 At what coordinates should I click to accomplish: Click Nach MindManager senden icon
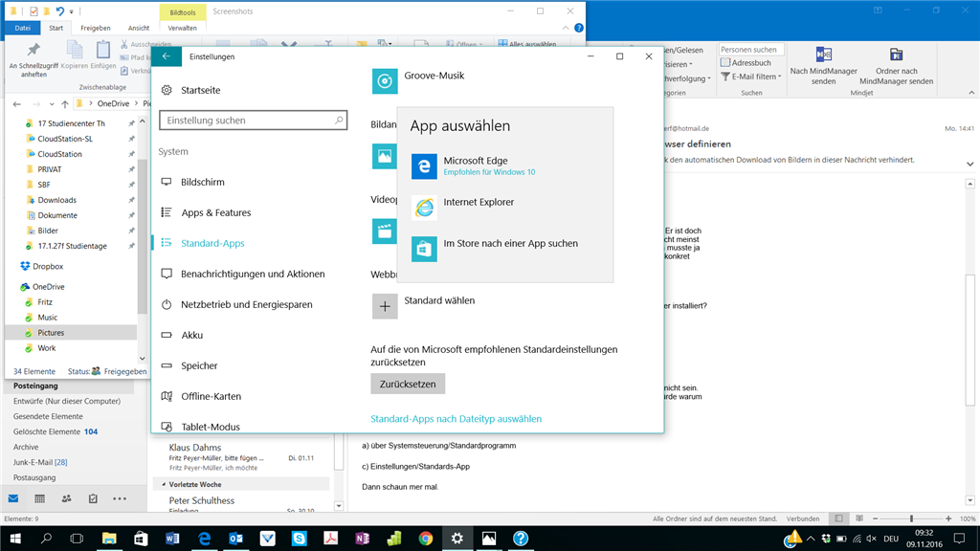click(x=824, y=55)
